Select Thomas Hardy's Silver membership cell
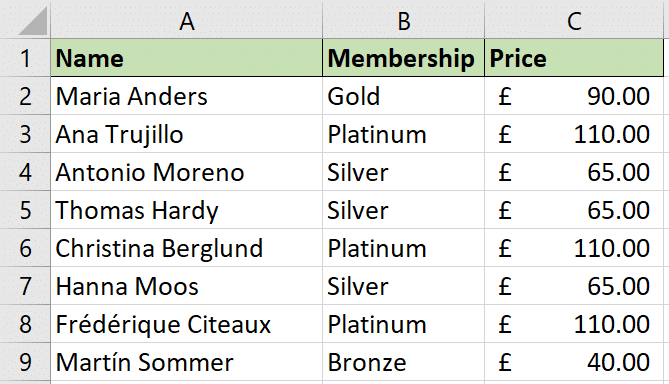The image size is (669, 384). [x=404, y=210]
